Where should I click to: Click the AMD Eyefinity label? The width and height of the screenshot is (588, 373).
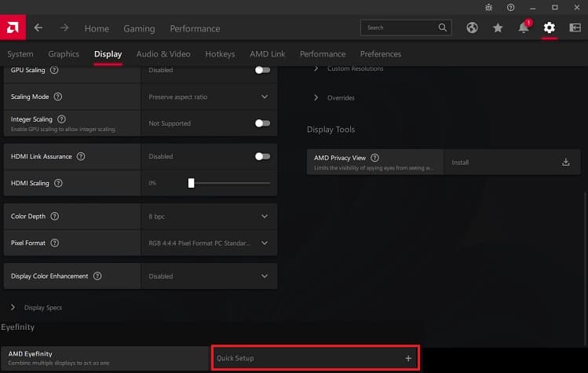30,354
